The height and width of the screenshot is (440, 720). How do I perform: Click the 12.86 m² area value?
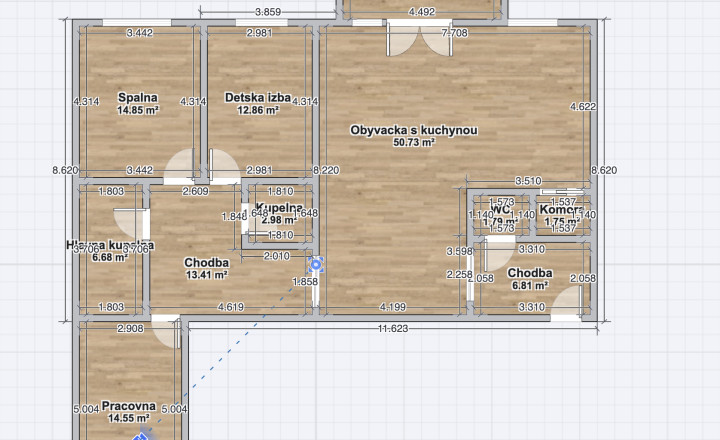(258, 110)
